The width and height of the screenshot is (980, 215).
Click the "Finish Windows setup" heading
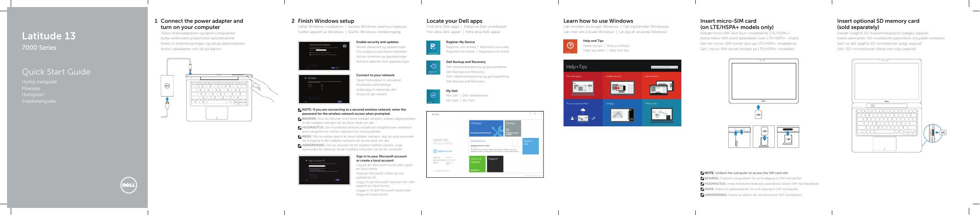point(326,21)
